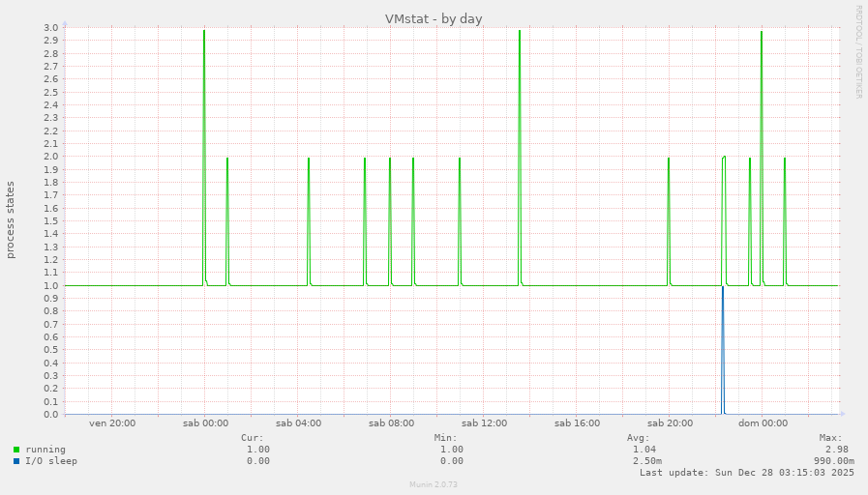Viewport: 868px width, 495px height.
Task: Click the blue I/O sleep legend swatch
Action: click(16, 461)
